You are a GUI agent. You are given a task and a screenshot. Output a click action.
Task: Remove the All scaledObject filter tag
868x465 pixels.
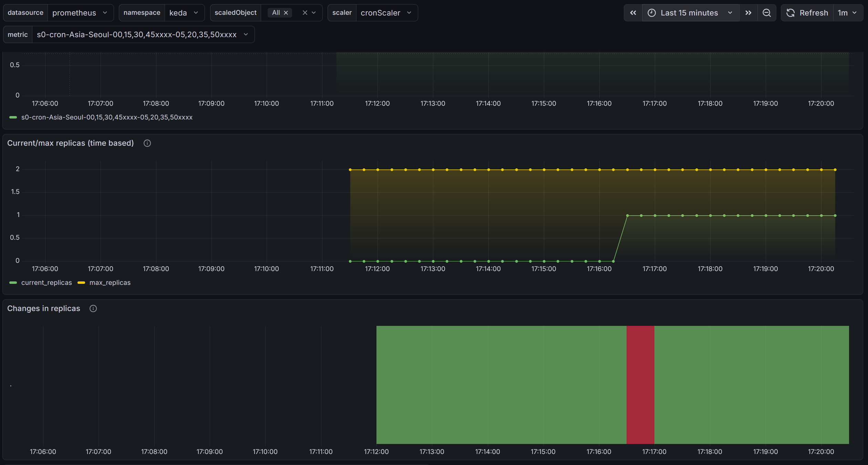click(286, 12)
